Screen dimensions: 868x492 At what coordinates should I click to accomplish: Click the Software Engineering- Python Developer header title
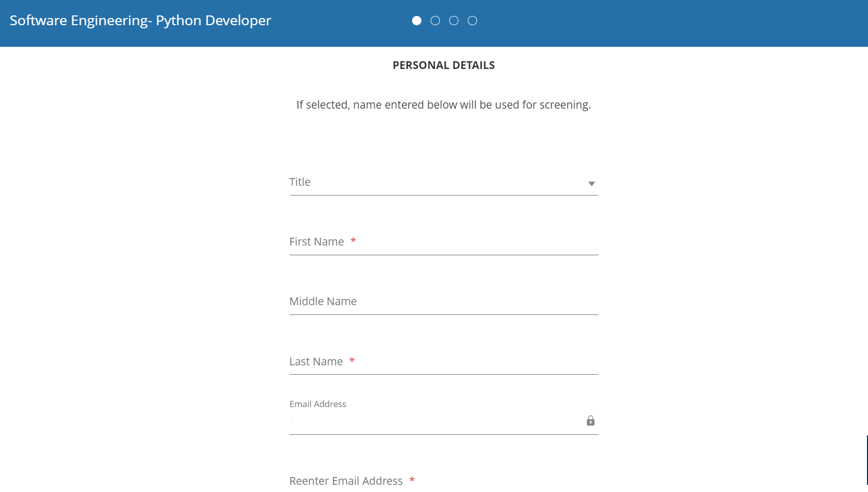pyautogui.click(x=141, y=21)
